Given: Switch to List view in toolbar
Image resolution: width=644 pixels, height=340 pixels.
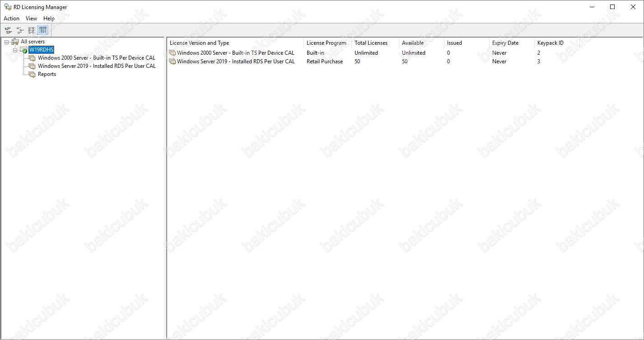Looking at the screenshot, I should tap(32, 30).
